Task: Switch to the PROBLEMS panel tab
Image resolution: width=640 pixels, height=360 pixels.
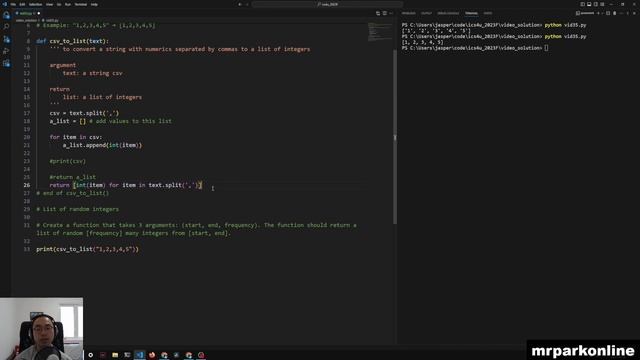Action: coord(409,13)
